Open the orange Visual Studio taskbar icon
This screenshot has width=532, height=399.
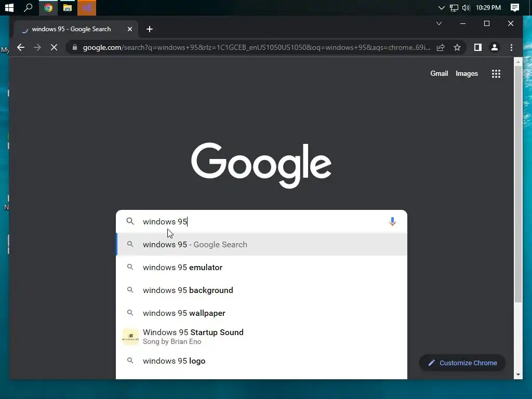[x=87, y=7]
